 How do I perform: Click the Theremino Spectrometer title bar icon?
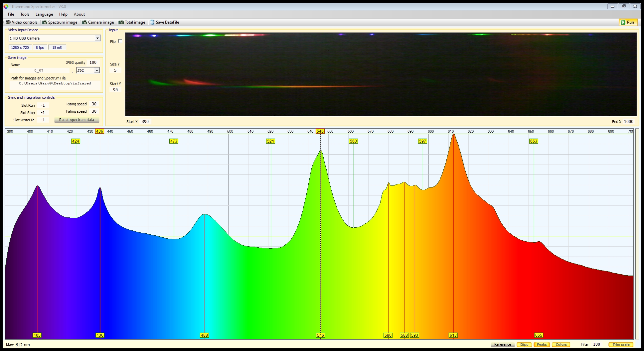click(6, 6)
